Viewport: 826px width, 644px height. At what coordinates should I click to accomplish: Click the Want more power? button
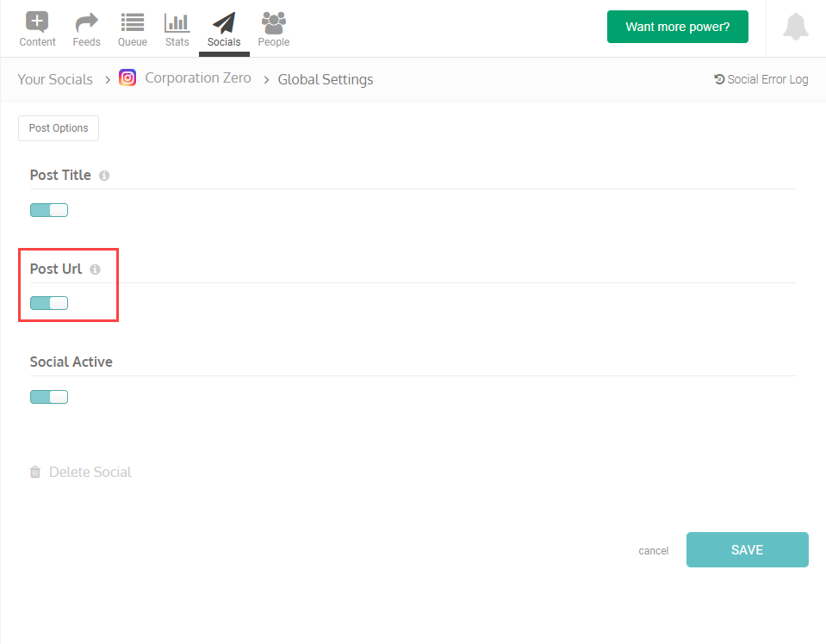coord(678,27)
